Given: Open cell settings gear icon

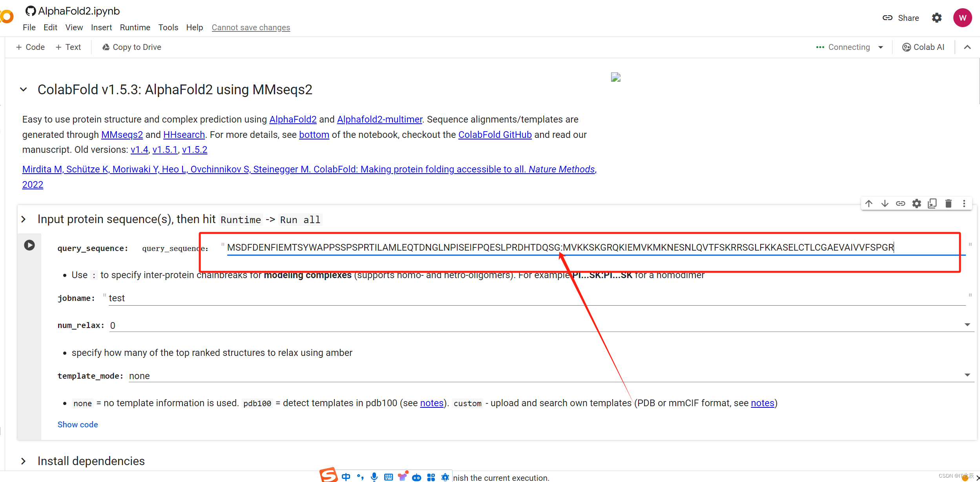Looking at the screenshot, I should pyautogui.click(x=916, y=203).
